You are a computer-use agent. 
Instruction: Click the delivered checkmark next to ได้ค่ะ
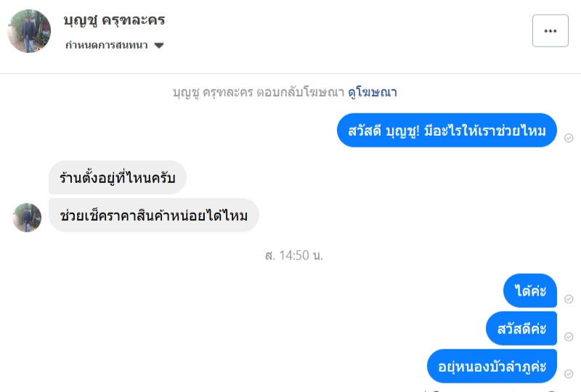(569, 299)
